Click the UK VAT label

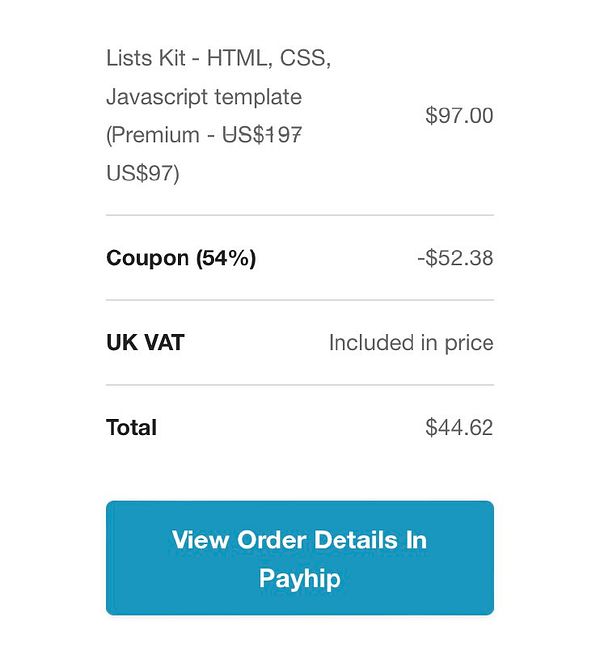coord(145,343)
